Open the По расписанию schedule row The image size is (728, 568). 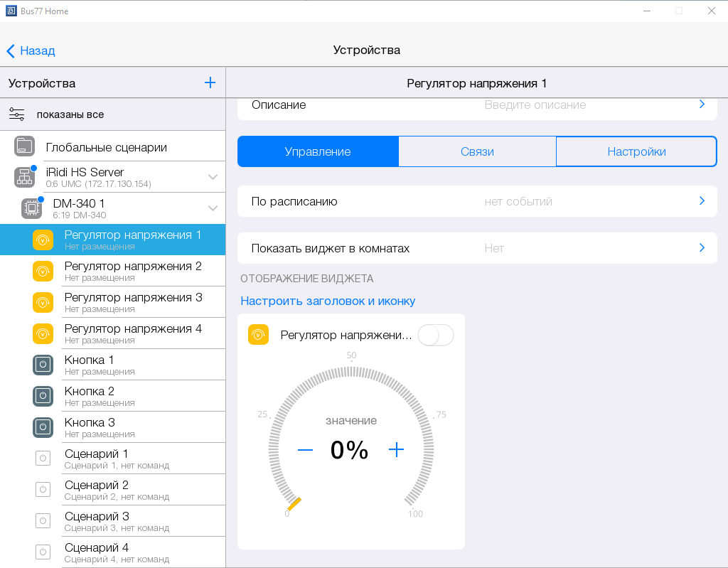476,201
